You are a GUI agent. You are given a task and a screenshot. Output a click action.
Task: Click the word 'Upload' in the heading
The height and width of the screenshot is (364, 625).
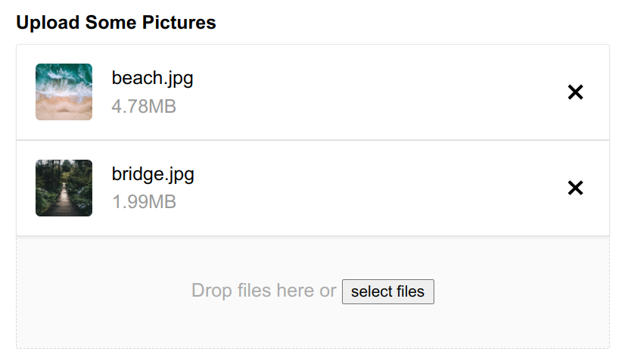pos(48,23)
